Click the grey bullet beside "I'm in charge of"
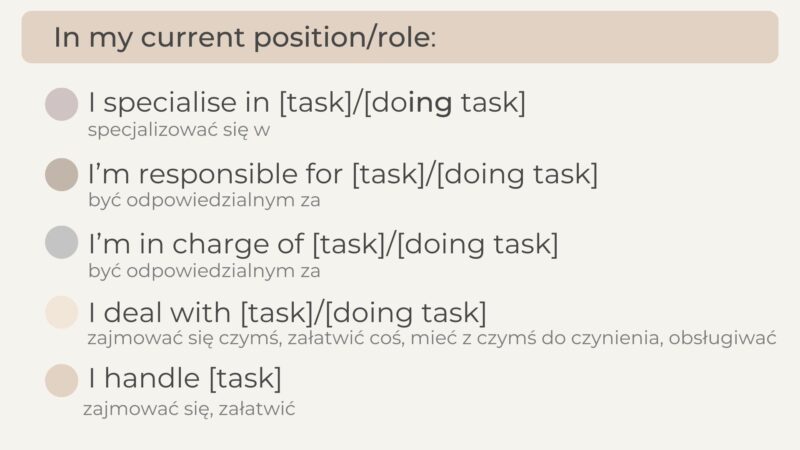The width and height of the screenshot is (800, 450). (61, 243)
